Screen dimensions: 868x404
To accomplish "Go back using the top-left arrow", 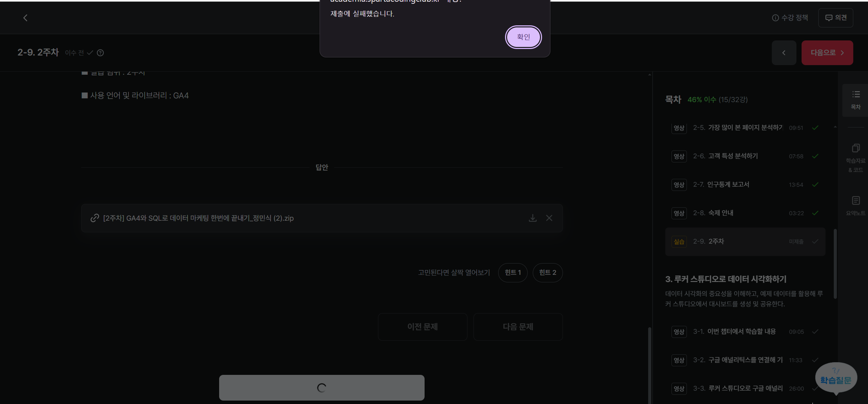I will click(25, 18).
